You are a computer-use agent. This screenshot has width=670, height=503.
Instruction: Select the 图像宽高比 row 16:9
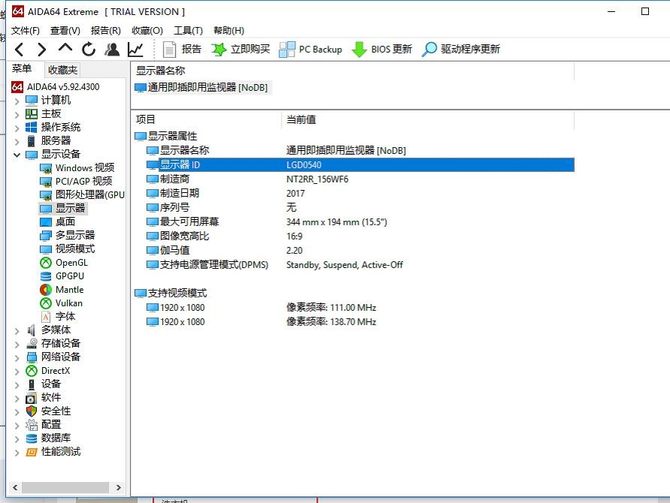pyautogui.click(x=360, y=236)
